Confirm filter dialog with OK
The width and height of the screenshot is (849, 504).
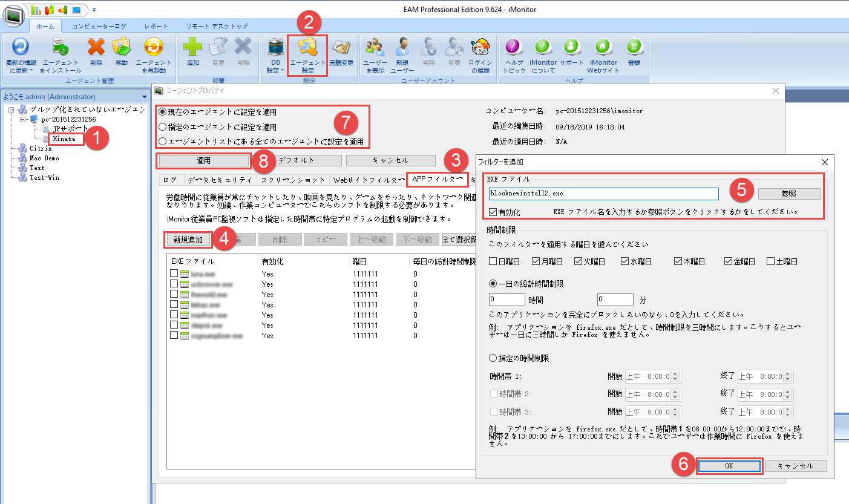point(729,466)
